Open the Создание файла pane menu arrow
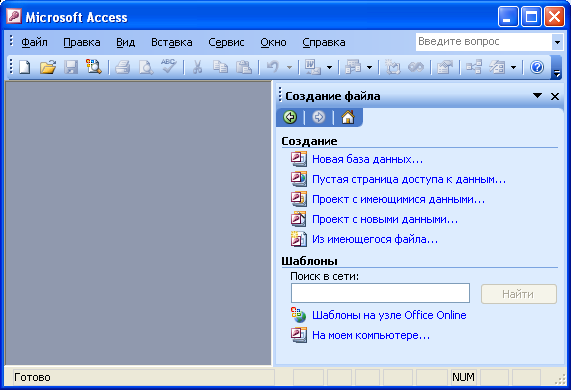Screen dimensions: 571x390 coord(537,96)
